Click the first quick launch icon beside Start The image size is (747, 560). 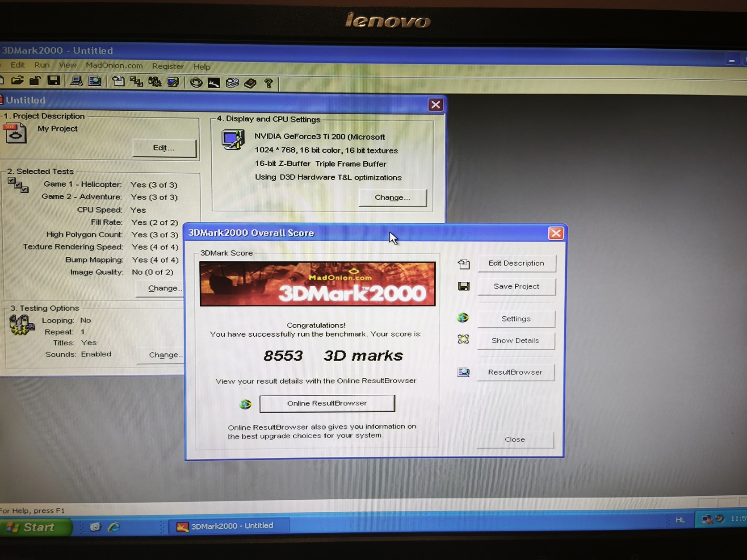click(x=95, y=527)
